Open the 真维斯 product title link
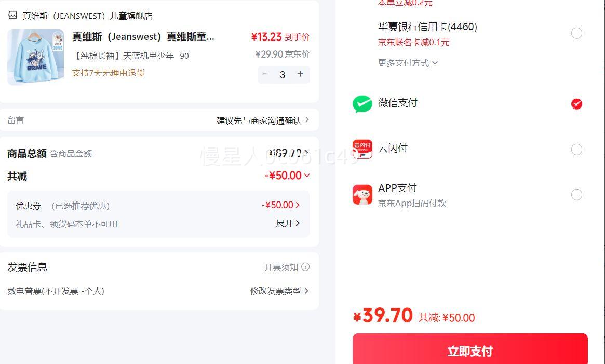The width and height of the screenshot is (605, 364). coord(143,36)
